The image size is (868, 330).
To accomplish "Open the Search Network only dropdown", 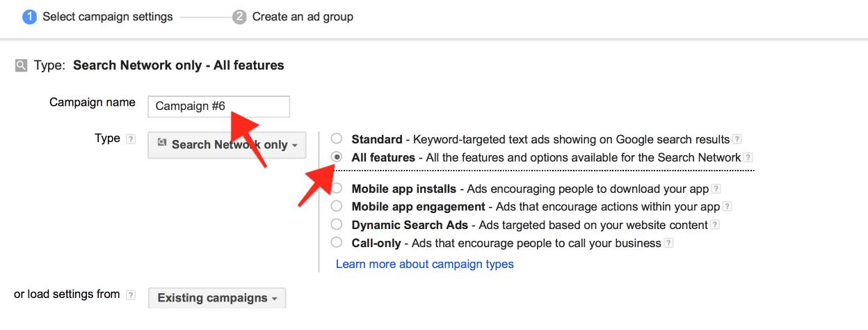I will [x=227, y=145].
